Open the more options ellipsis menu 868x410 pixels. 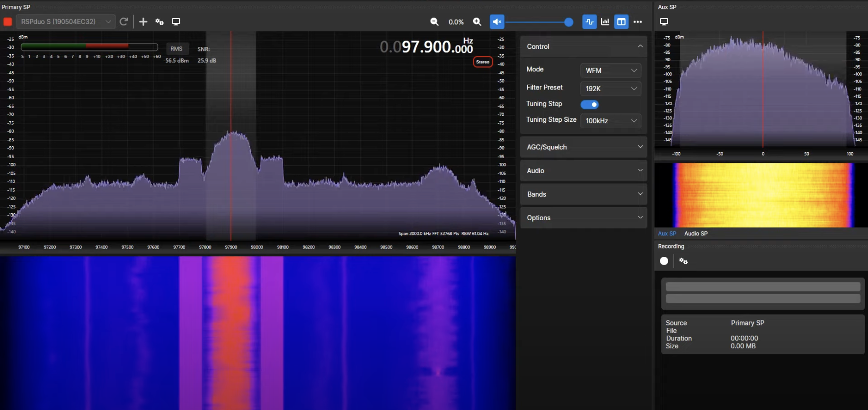click(x=637, y=22)
